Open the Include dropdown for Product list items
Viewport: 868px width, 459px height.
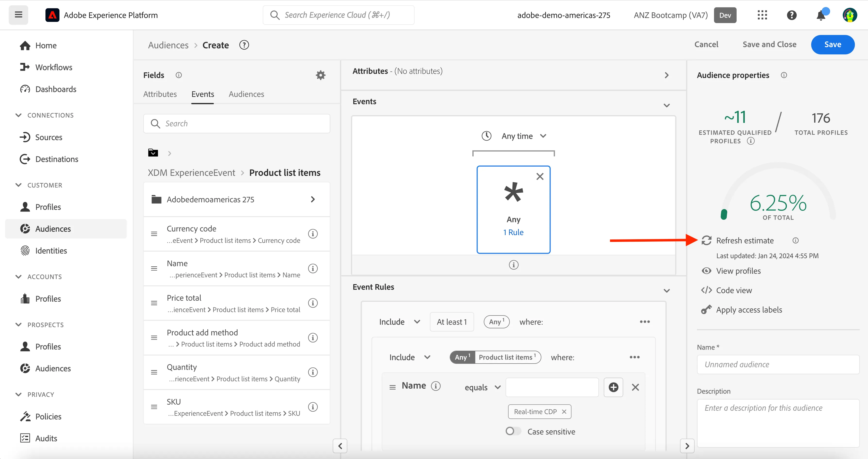point(410,357)
